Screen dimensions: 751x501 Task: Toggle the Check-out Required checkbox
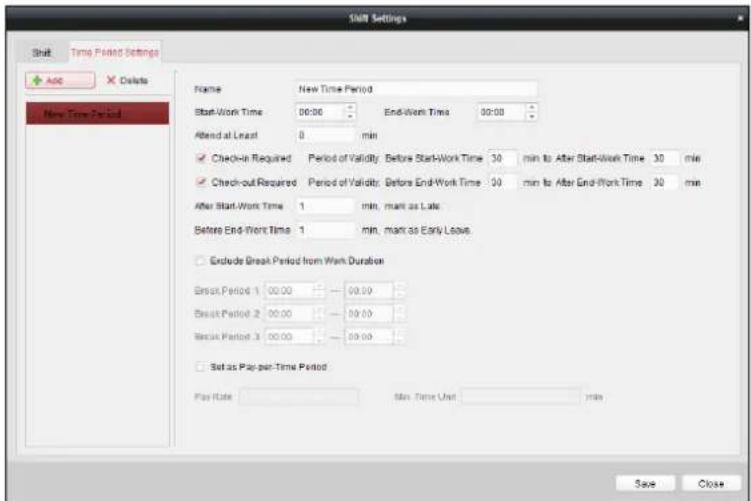(x=201, y=182)
